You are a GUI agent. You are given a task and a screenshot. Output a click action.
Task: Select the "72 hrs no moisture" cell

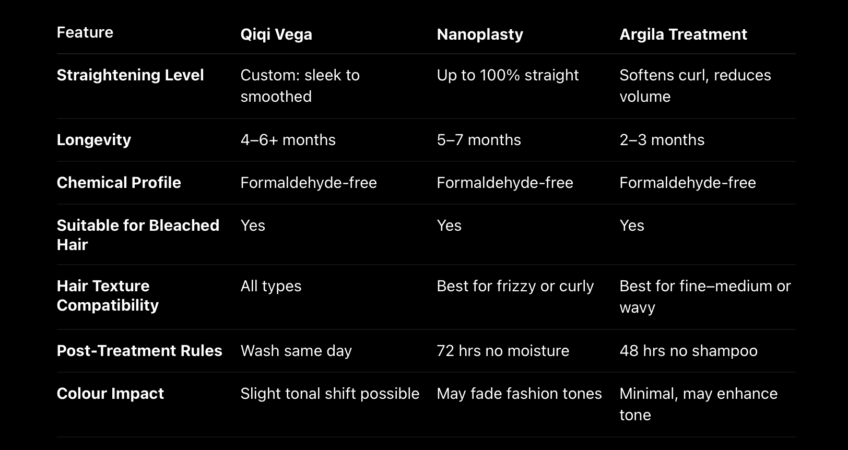[503, 351]
